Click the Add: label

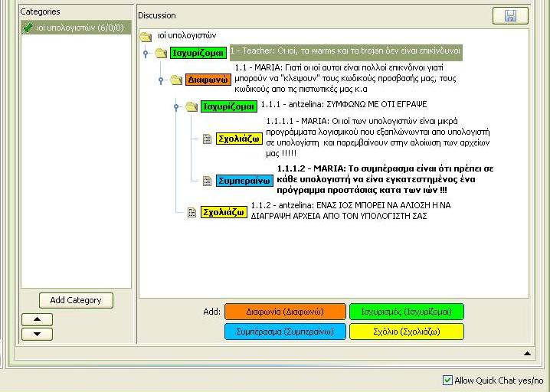coord(212,312)
